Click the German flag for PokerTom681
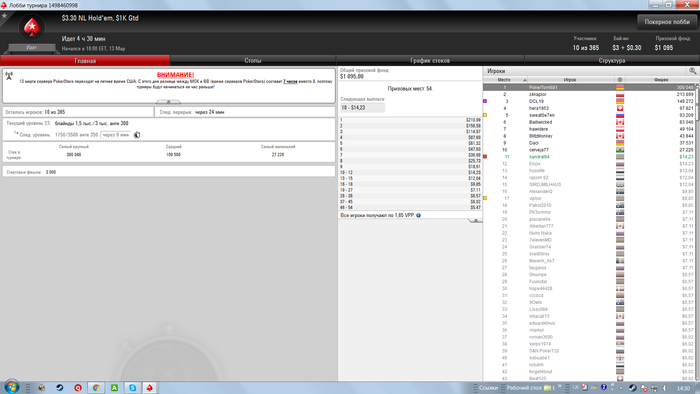The width and height of the screenshot is (700, 394). (x=620, y=87)
